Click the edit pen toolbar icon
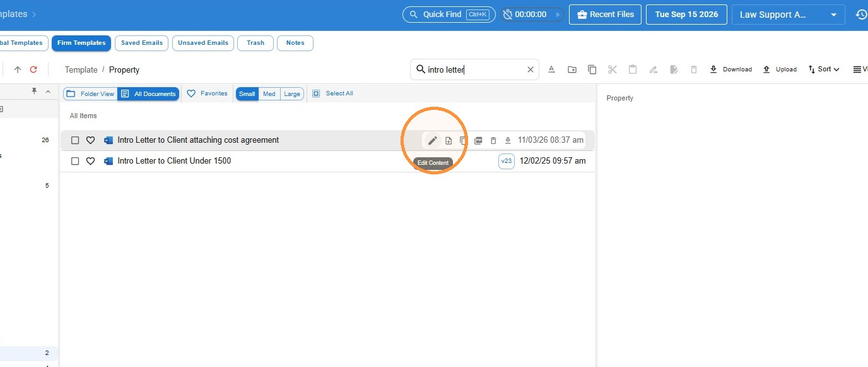The height and width of the screenshot is (367, 868). tap(654, 69)
